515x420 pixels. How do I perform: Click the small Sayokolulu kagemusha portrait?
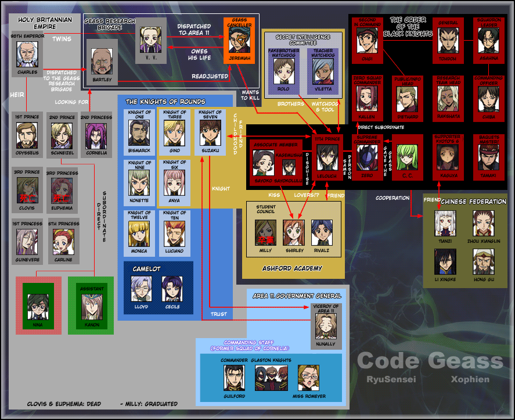pyautogui.click(x=289, y=167)
